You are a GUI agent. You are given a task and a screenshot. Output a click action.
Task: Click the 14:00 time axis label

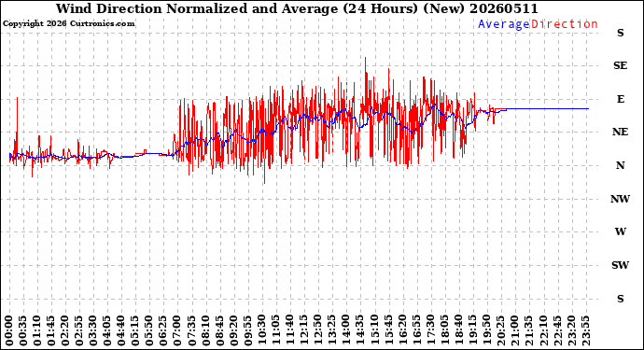(345, 330)
